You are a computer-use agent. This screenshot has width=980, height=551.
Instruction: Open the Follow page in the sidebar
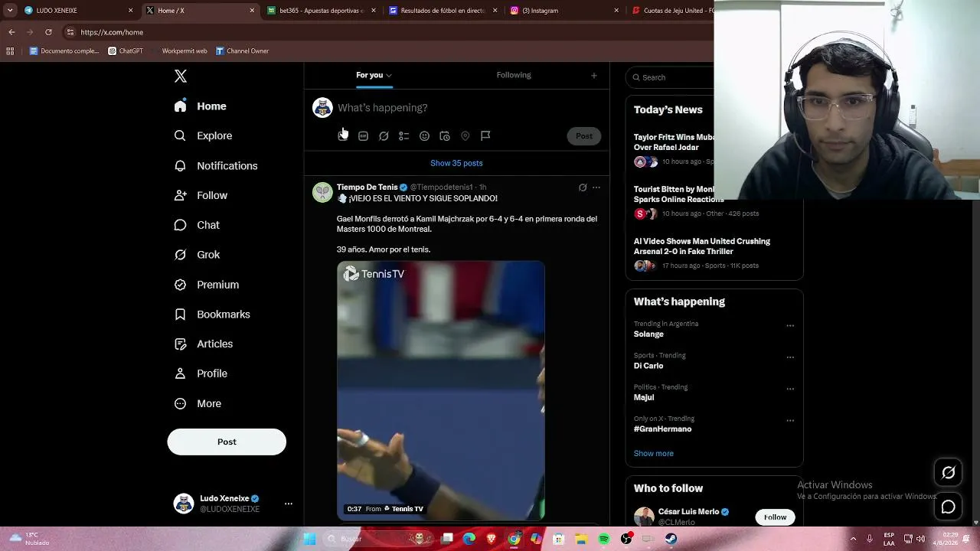coord(201,195)
